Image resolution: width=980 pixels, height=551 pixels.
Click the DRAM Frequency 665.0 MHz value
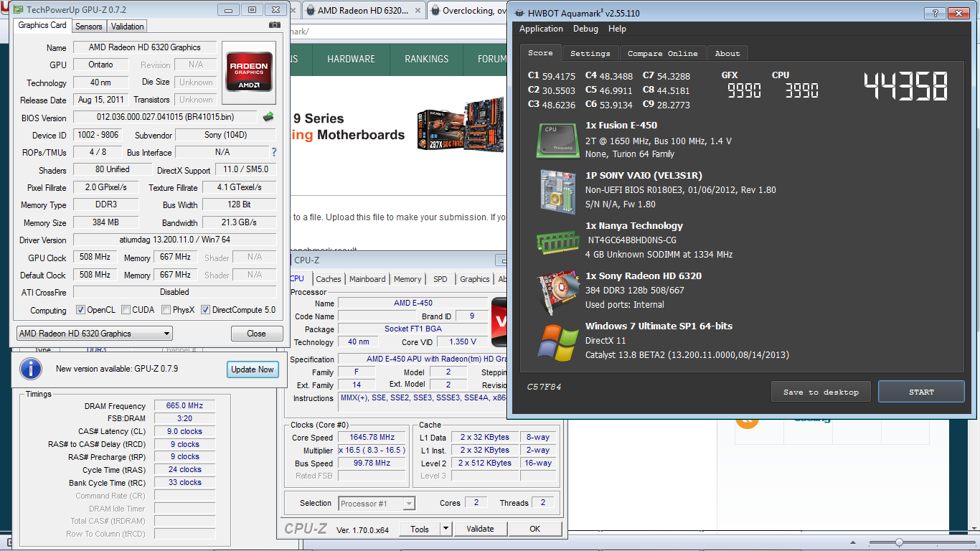click(184, 406)
